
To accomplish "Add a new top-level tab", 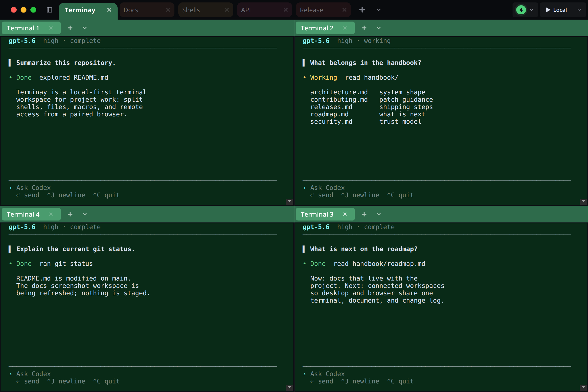I will coord(362,10).
